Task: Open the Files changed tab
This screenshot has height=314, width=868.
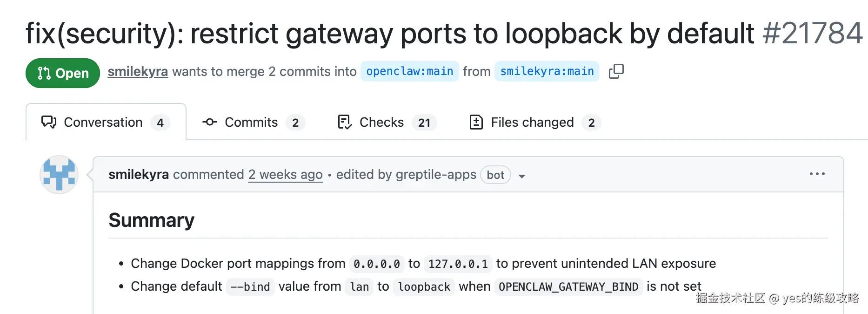Action: click(532, 122)
